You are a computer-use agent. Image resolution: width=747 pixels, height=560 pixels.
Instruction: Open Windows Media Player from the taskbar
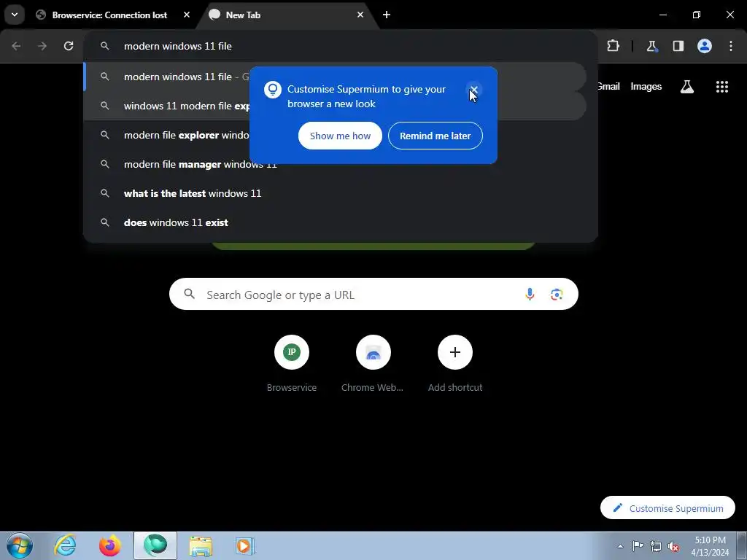245,545
